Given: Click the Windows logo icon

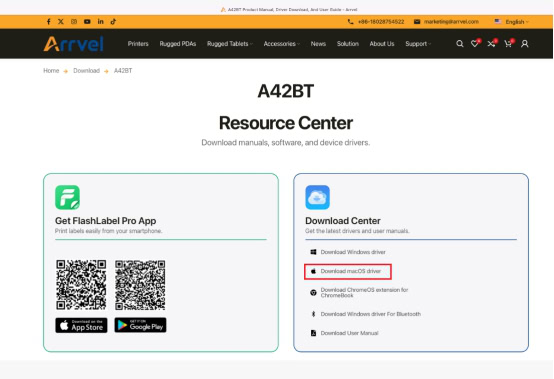Looking at the screenshot, I should point(313,252).
